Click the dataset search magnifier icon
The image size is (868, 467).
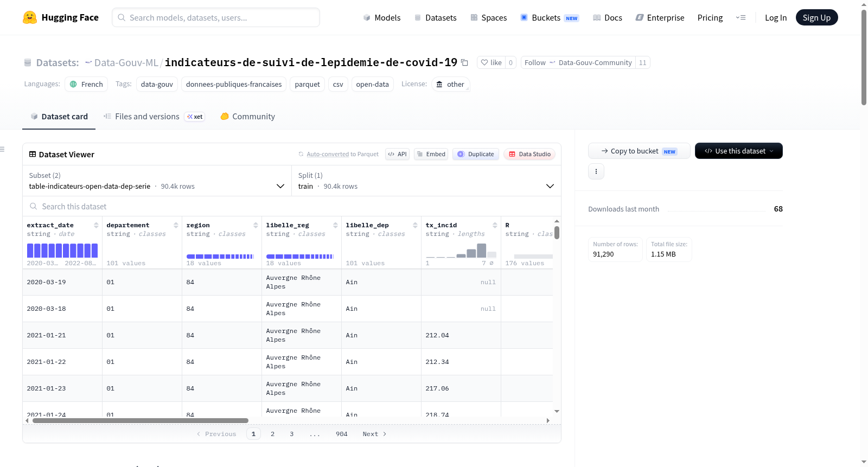pyautogui.click(x=34, y=206)
